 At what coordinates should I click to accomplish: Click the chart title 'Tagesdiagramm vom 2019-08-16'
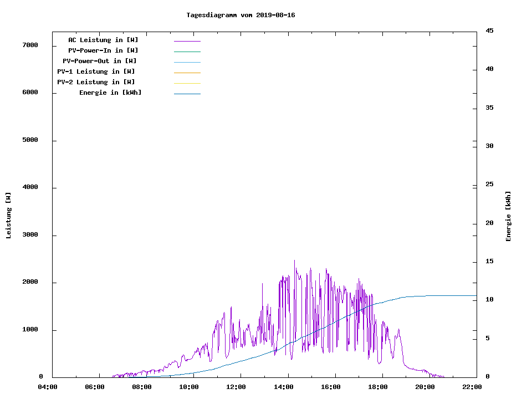pyautogui.click(x=241, y=15)
